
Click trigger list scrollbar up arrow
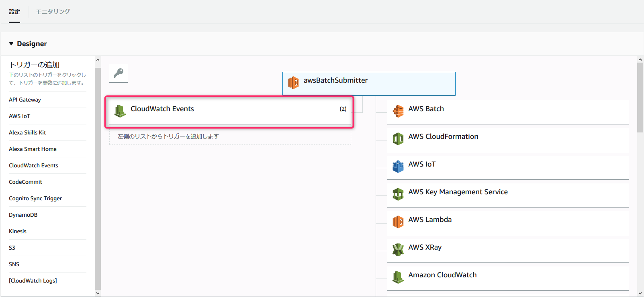coord(98,60)
